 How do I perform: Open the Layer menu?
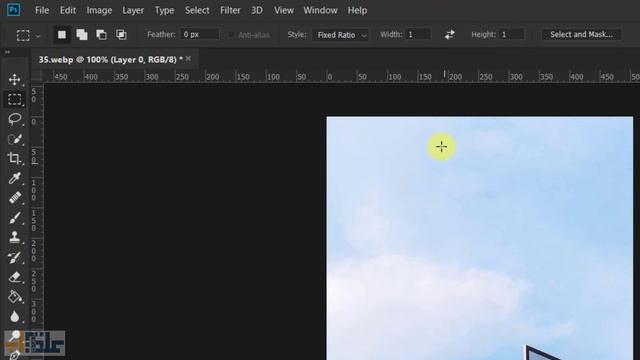[133, 10]
